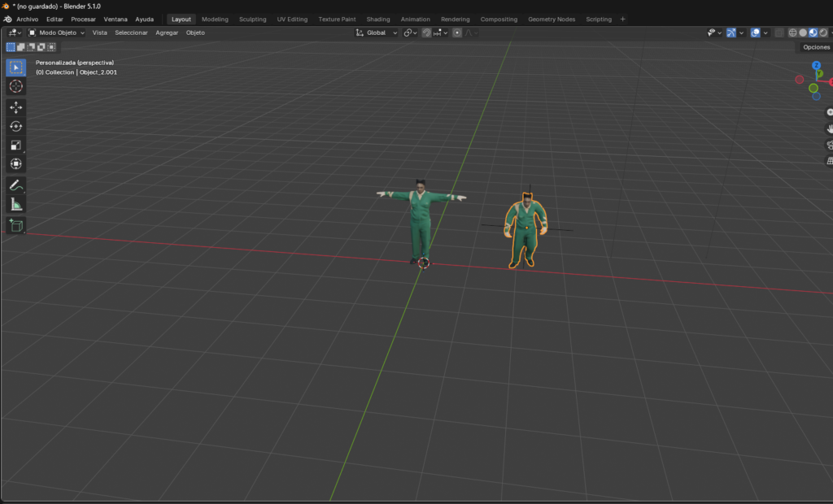Enable proportional editing

click(457, 33)
